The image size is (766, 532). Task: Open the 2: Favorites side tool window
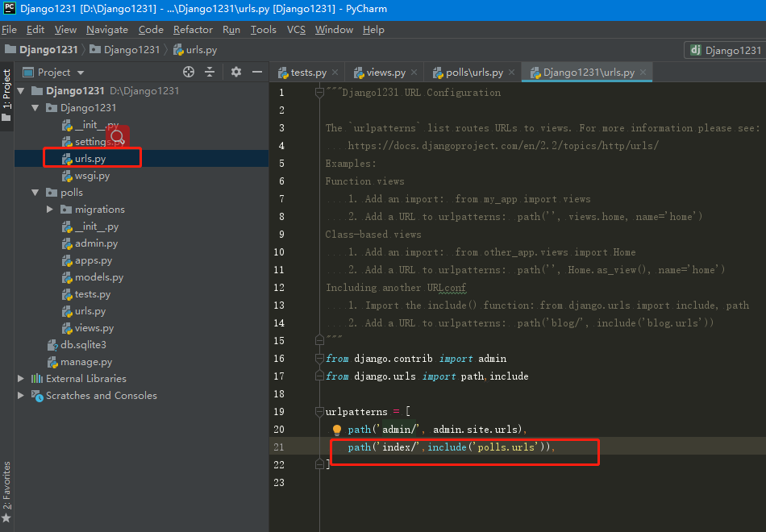6,487
